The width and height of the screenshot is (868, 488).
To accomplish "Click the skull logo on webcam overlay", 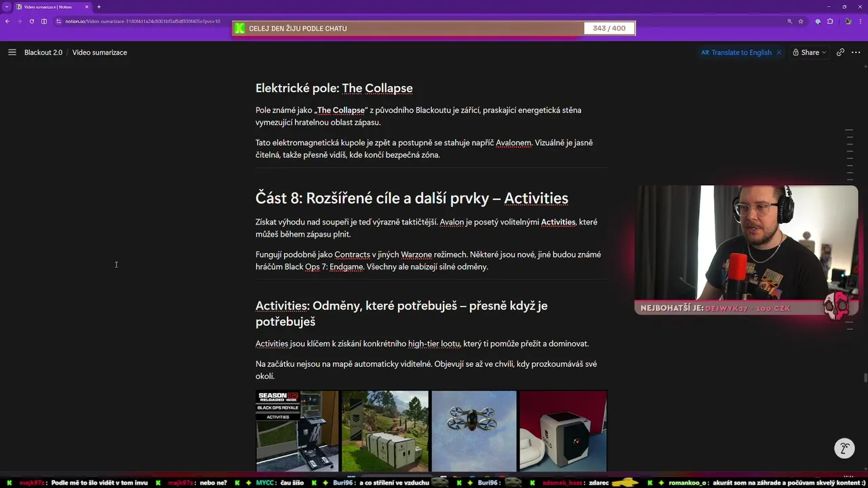I will 837,306.
